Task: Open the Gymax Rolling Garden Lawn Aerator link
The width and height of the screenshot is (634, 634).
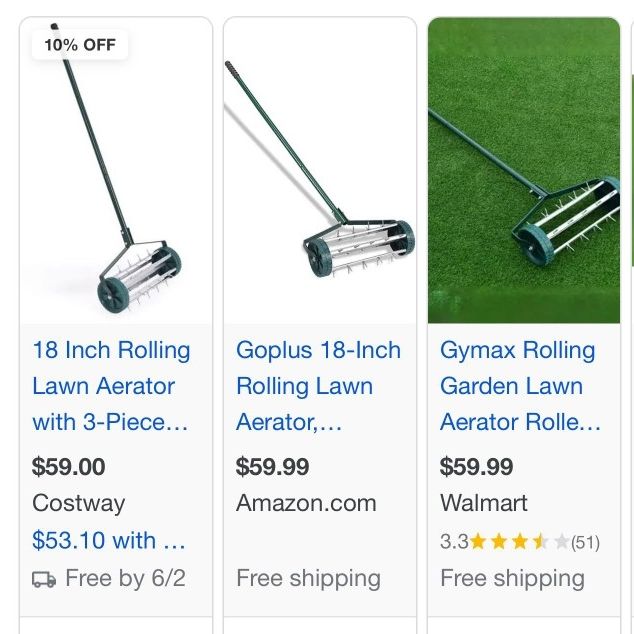Action: (x=520, y=386)
